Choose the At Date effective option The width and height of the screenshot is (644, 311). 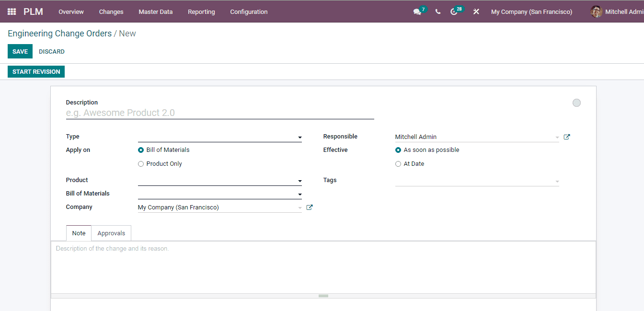click(x=398, y=163)
